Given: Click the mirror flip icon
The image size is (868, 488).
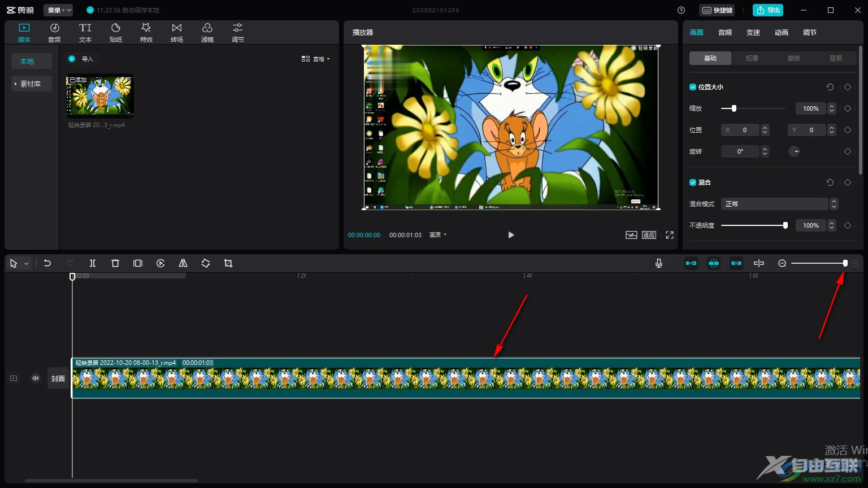Looking at the screenshot, I should pyautogui.click(x=183, y=263).
